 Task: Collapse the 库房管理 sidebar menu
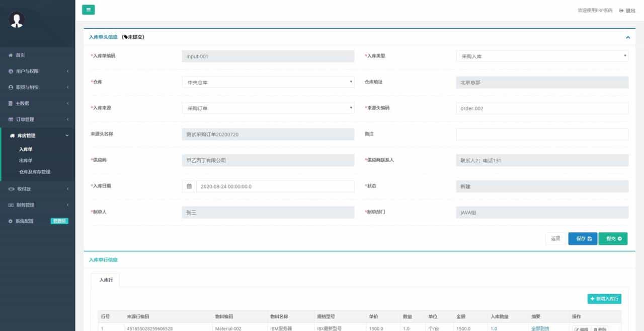coord(26,136)
